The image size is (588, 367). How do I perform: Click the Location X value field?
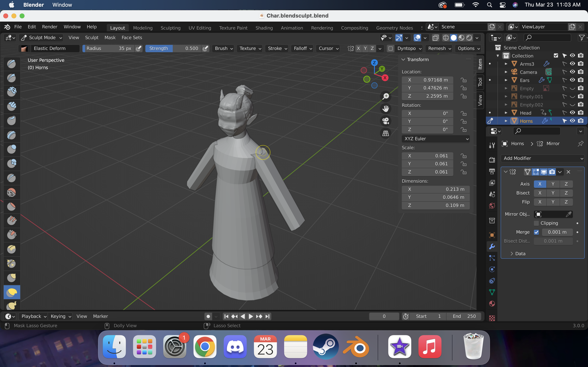click(x=427, y=80)
